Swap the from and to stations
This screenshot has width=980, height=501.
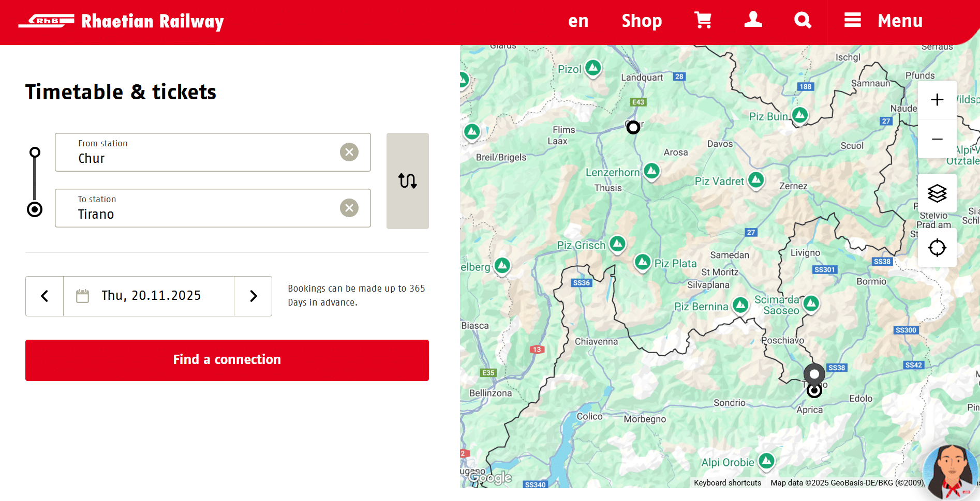pos(407,181)
